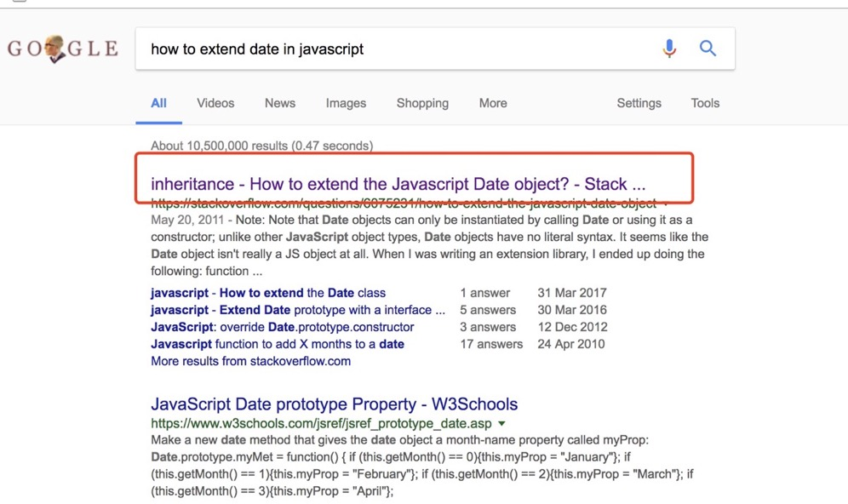Image resolution: width=848 pixels, height=504 pixels.
Task: Select the All results tab
Action: 158,103
